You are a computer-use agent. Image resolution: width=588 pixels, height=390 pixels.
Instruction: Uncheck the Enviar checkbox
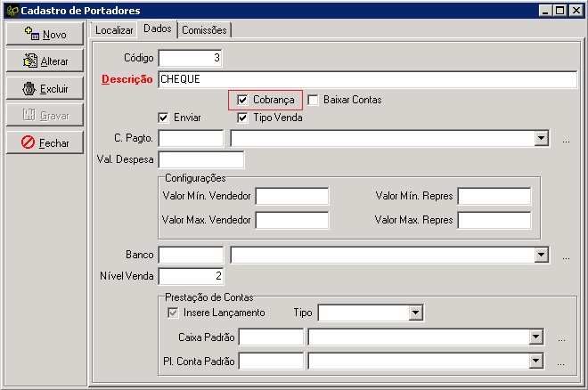(x=163, y=118)
